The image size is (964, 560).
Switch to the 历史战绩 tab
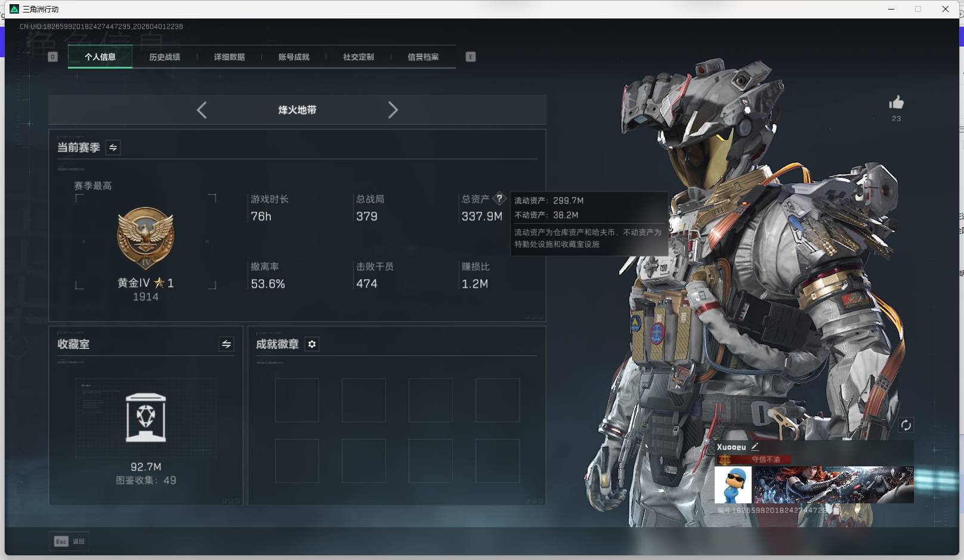click(x=165, y=57)
